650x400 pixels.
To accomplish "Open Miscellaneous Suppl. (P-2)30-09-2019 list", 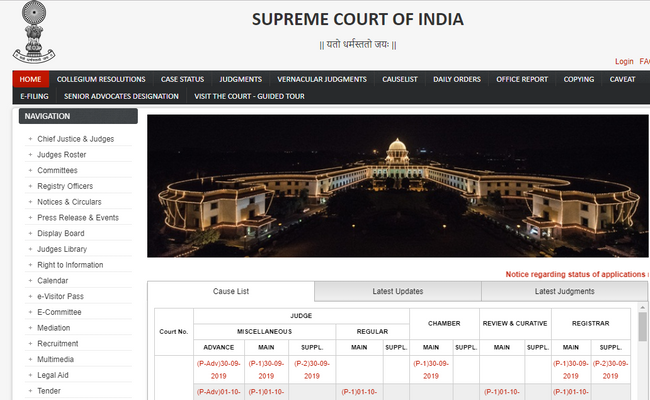I will pos(312,370).
